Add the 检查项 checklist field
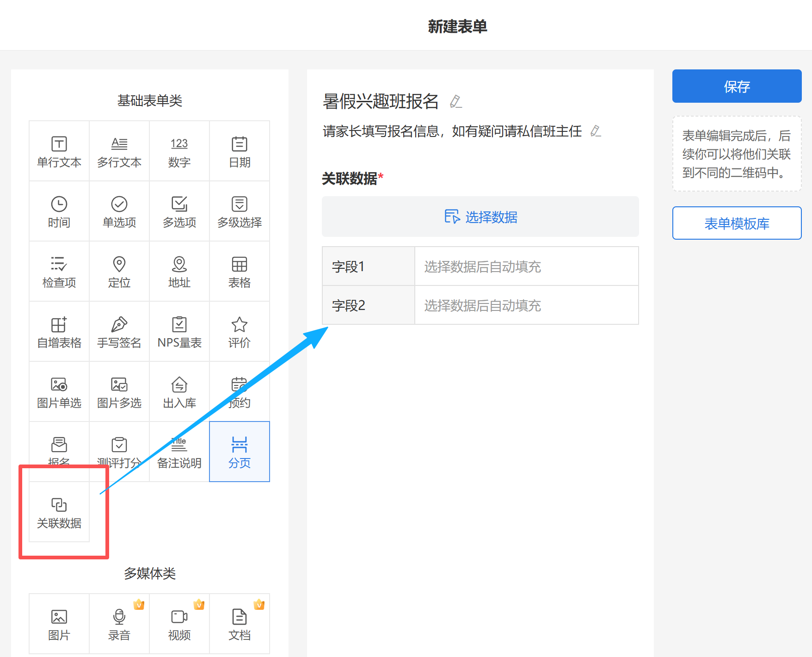This screenshot has height=657, width=812. [59, 272]
